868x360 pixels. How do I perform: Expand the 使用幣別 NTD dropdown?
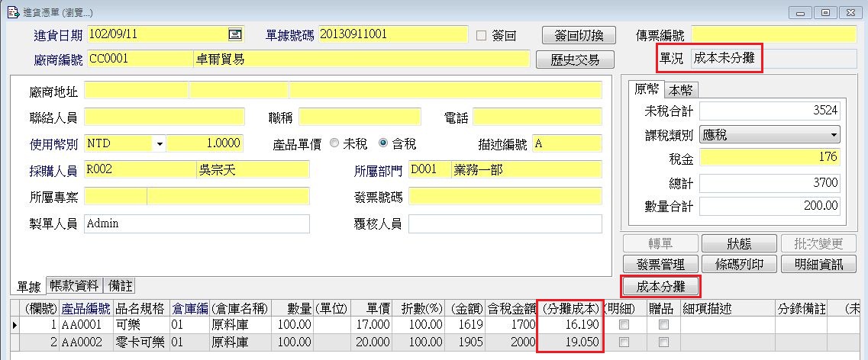point(160,143)
